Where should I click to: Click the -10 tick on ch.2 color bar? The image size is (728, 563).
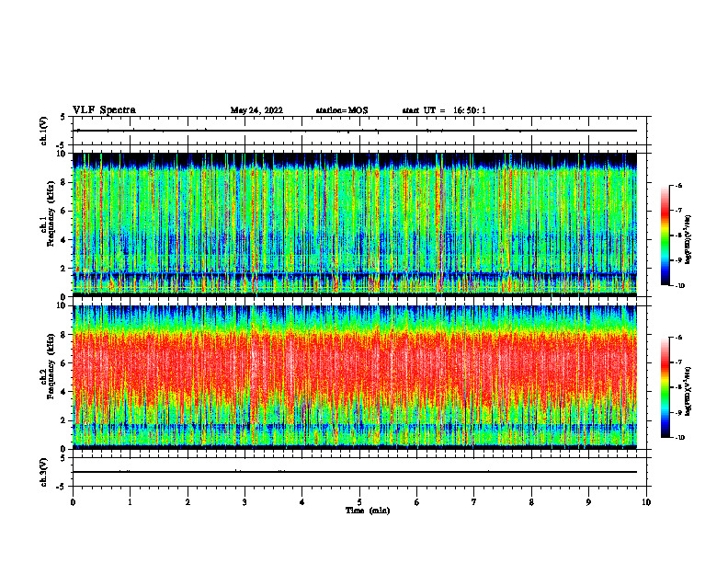679,438
